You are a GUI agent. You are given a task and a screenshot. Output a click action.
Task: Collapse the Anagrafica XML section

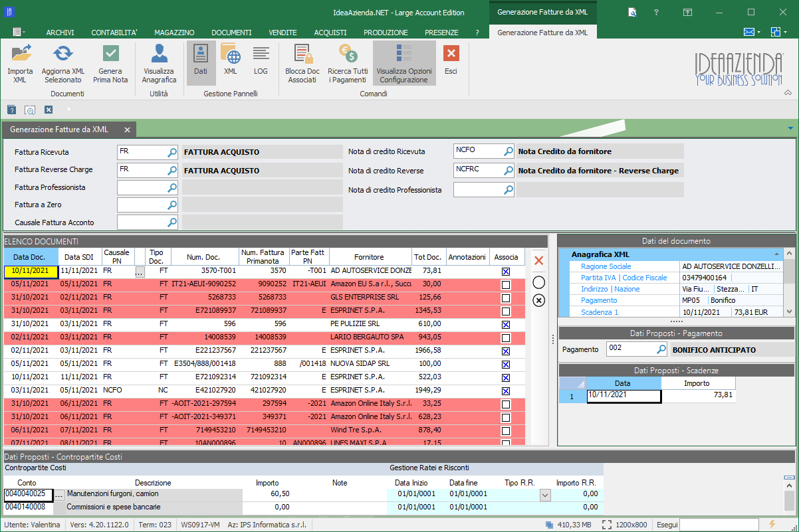[x=776, y=254]
